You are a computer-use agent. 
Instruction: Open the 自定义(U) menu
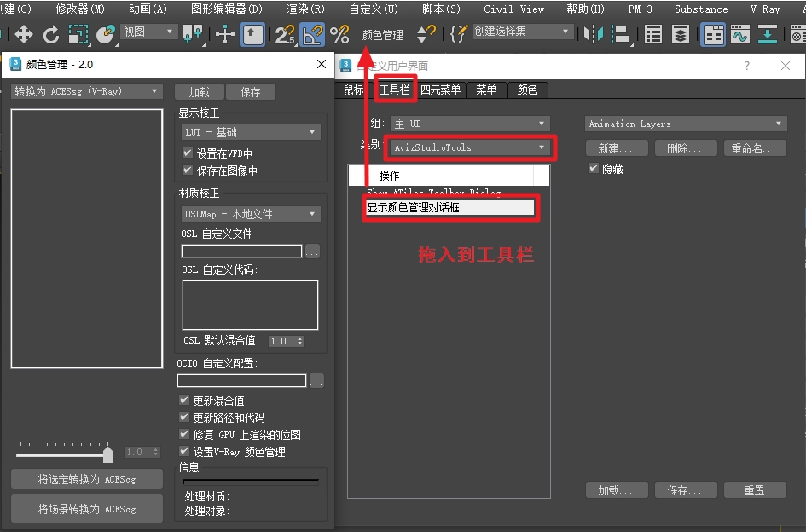pyautogui.click(x=374, y=9)
